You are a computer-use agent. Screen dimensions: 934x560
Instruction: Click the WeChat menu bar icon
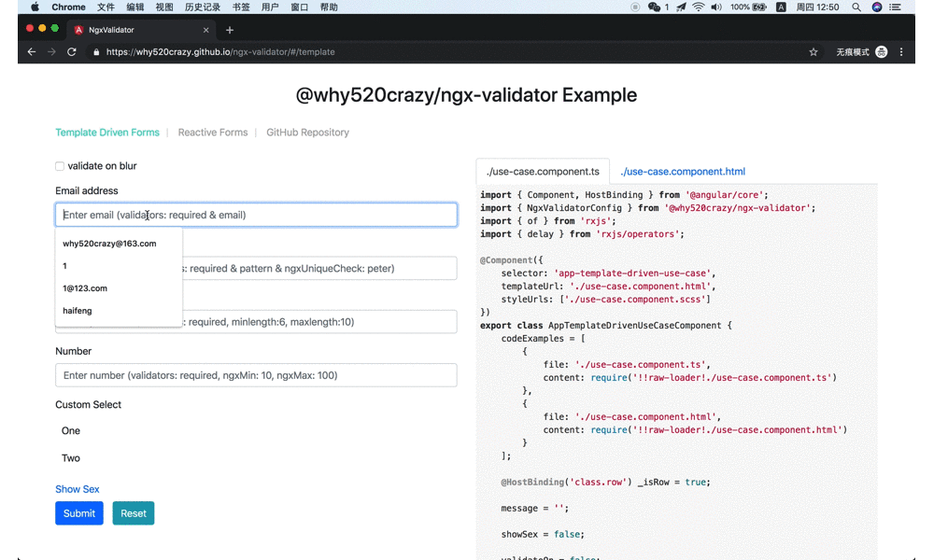pyautogui.click(x=654, y=7)
